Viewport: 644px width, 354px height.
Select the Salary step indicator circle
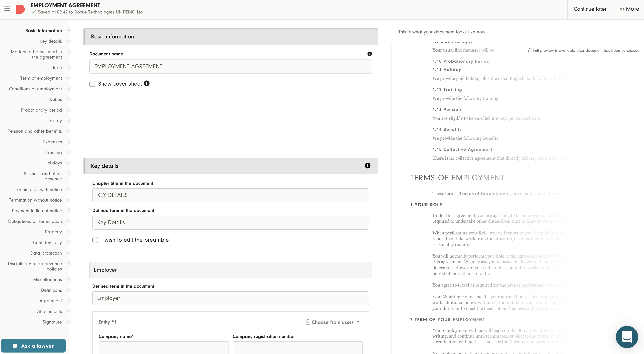[69, 120]
